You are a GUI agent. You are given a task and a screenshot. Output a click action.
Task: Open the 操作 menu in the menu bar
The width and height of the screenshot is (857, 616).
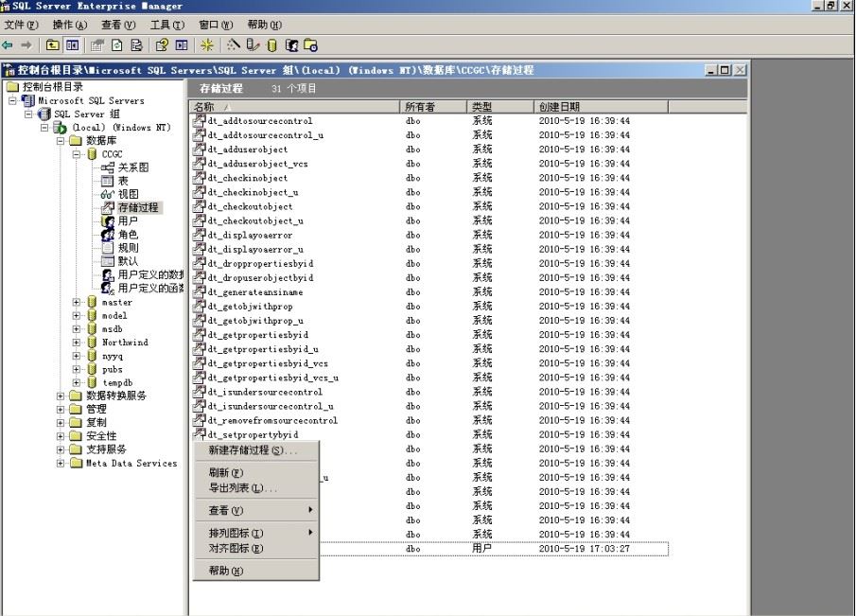[69, 25]
